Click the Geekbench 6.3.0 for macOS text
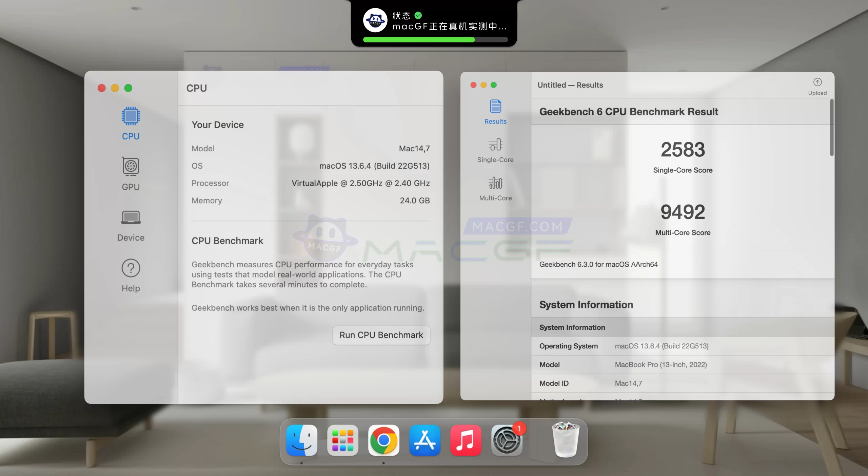Screen dimensions: 868x476 click(x=598, y=264)
